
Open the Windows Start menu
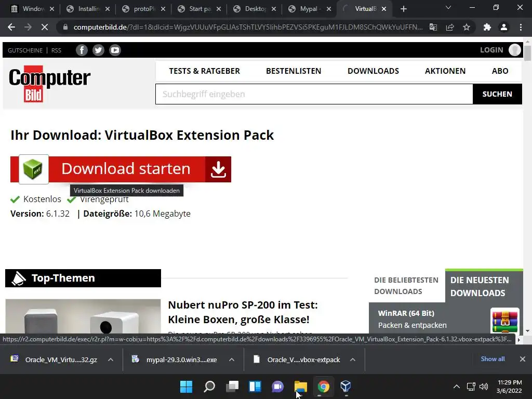tap(187, 387)
